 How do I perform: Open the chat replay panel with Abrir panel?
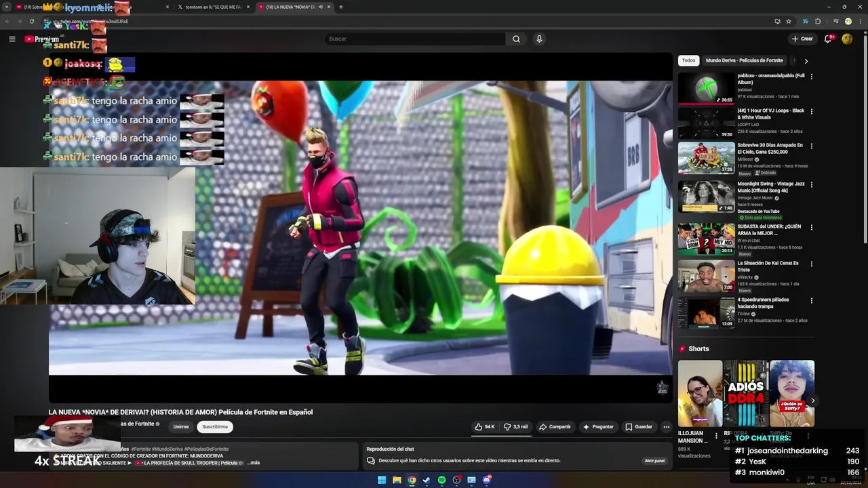(654, 461)
